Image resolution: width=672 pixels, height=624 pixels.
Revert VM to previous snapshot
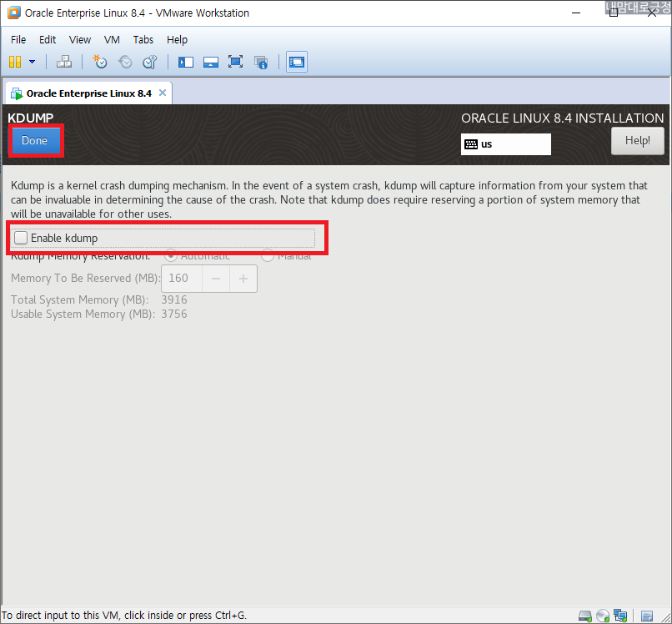(x=125, y=62)
